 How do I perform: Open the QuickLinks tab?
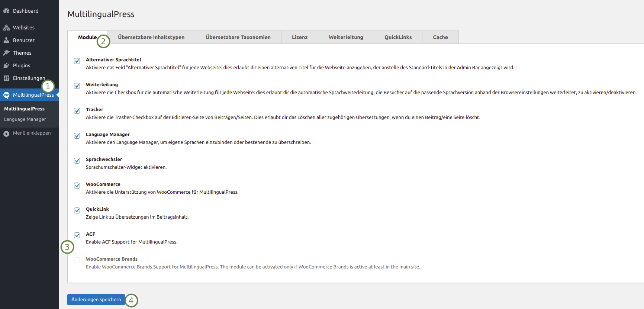[398, 37]
